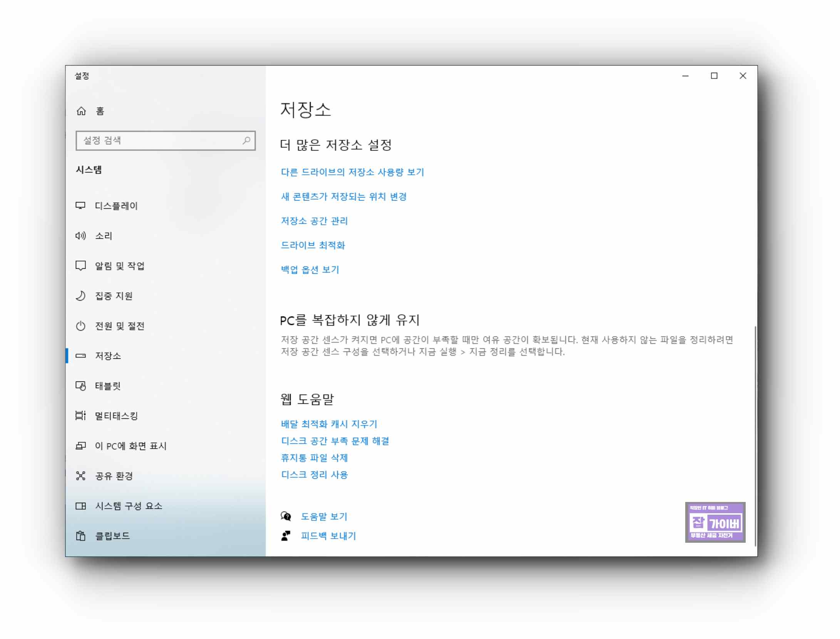Open 다른 드라이브의 저장소 사용량 보기 link

point(352,172)
